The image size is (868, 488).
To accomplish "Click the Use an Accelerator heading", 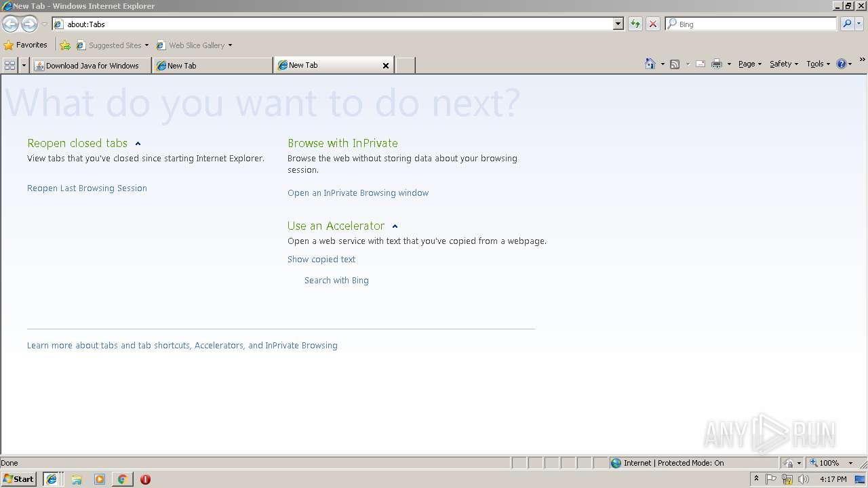I will tap(336, 226).
